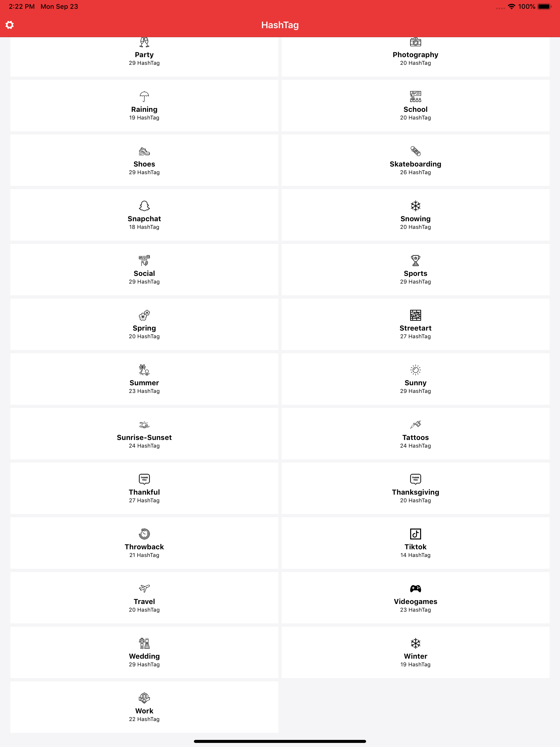Open the Sunrise-Sunset hashtag category
The height and width of the screenshot is (747, 560).
pyautogui.click(x=144, y=434)
